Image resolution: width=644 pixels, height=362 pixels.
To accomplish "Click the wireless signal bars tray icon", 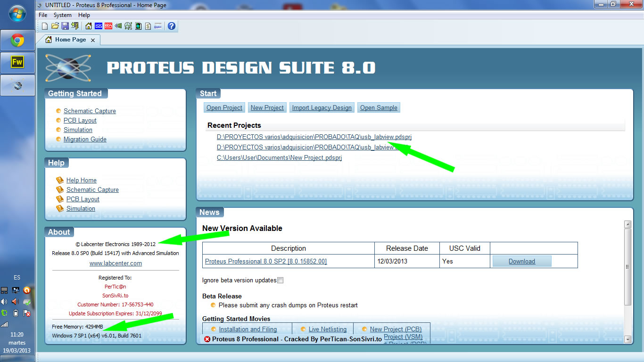I will [4, 324].
